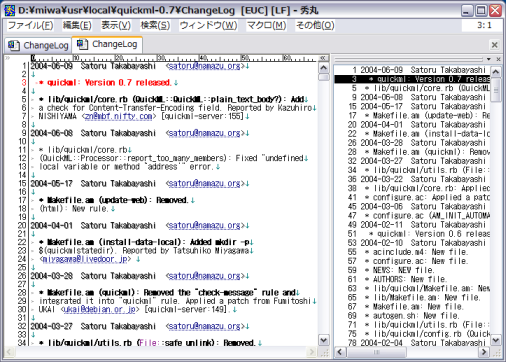Viewport: 506px width, 362px height.
Task: Click outline pane scroll right arrow
Action: tap(484, 352)
